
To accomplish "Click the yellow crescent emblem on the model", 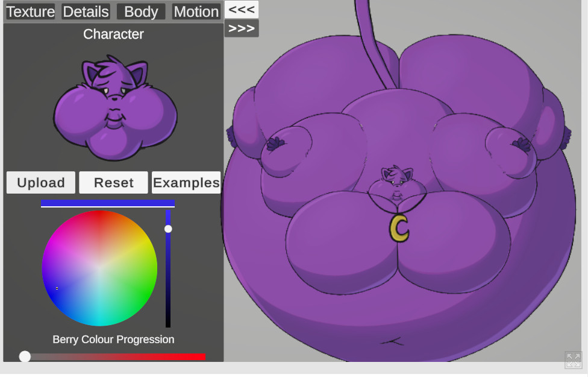I will coord(399,228).
